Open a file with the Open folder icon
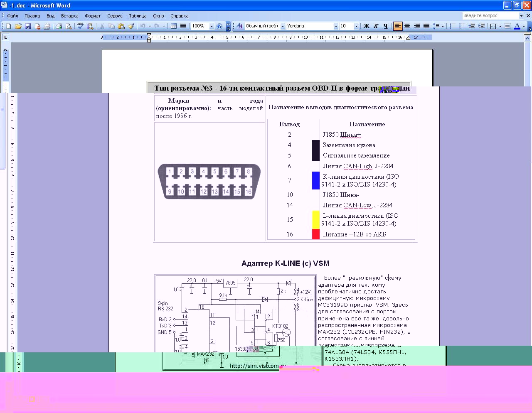532x413 pixels. [x=18, y=26]
